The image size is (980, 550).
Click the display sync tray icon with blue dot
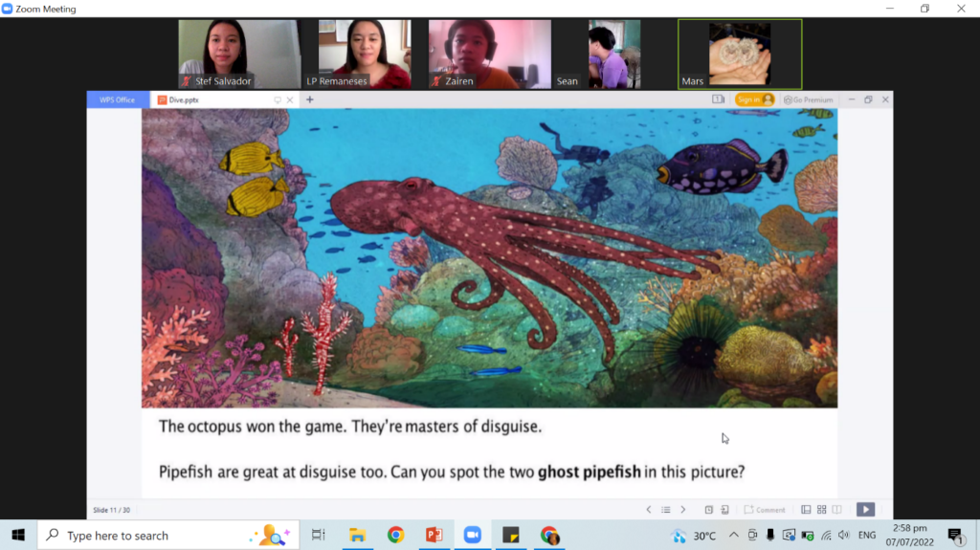[x=789, y=535]
